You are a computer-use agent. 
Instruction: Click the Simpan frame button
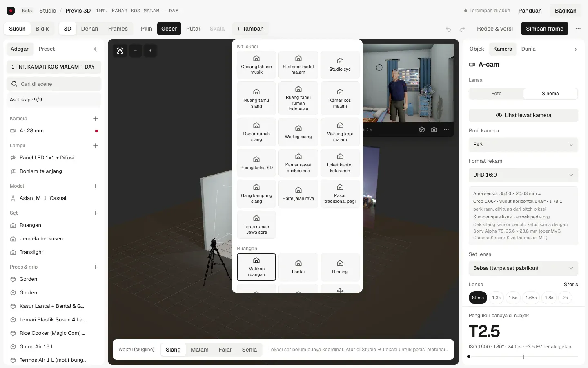pyautogui.click(x=545, y=29)
